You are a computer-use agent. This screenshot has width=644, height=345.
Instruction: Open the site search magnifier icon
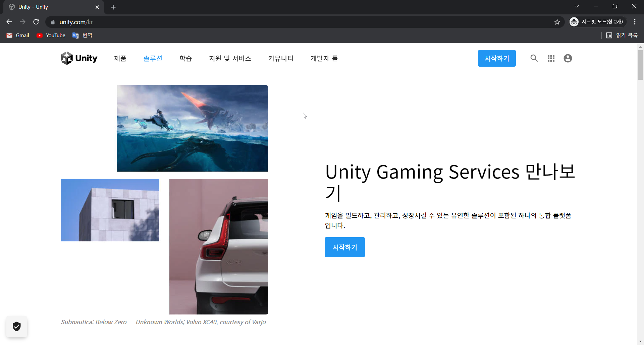click(x=534, y=58)
